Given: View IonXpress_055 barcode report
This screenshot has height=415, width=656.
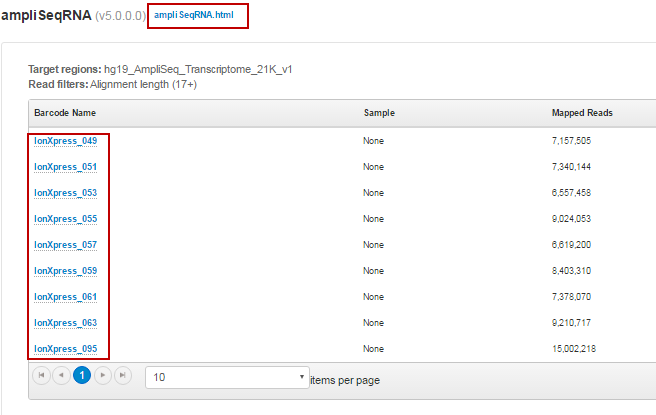Looking at the screenshot, I should (65, 219).
